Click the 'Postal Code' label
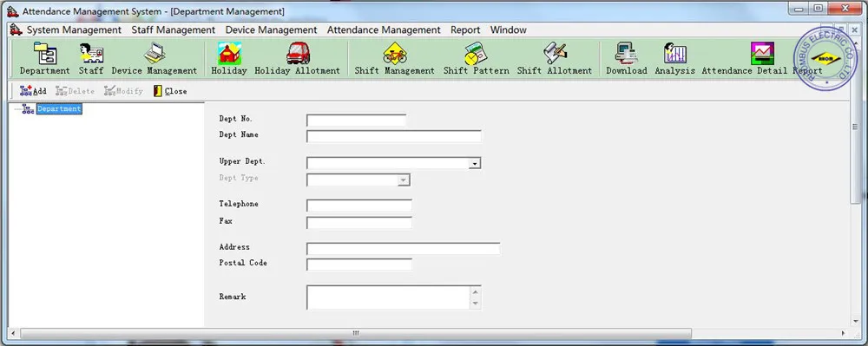Image resolution: width=868 pixels, height=346 pixels. (243, 263)
